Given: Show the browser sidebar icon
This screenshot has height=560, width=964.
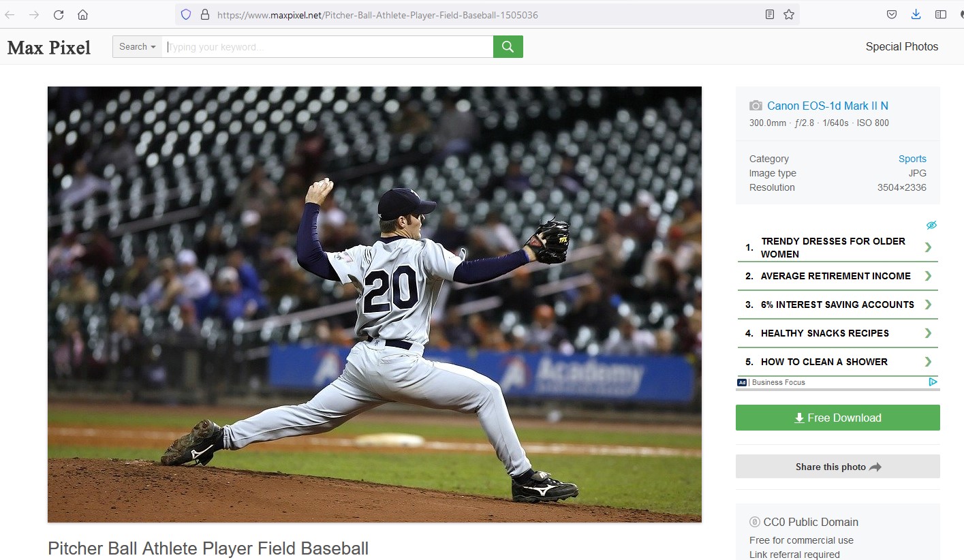Looking at the screenshot, I should pos(941,14).
